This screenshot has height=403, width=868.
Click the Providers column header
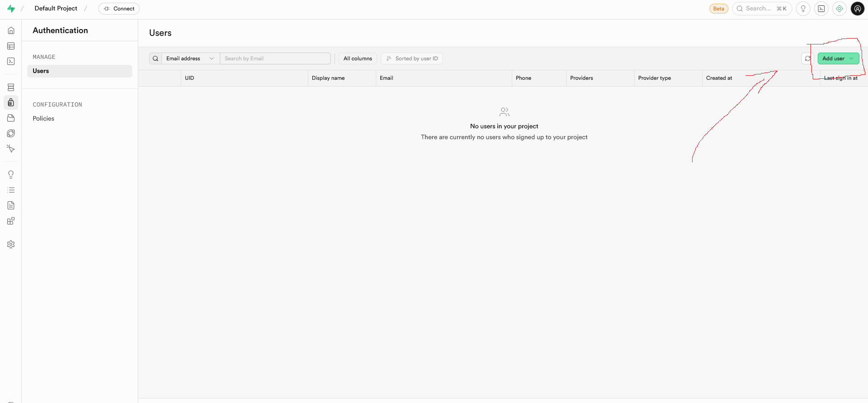pos(600,78)
